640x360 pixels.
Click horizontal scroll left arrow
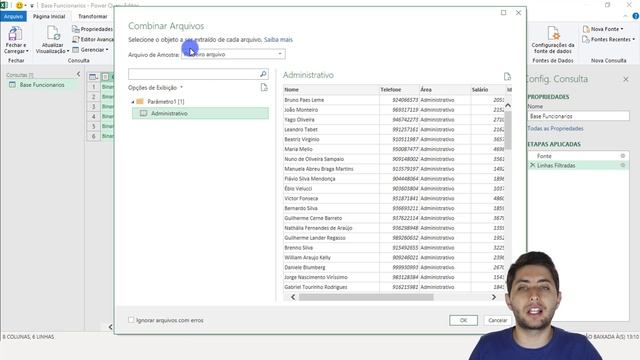(x=293, y=297)
